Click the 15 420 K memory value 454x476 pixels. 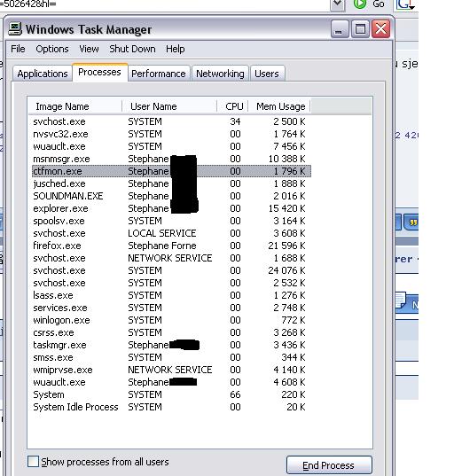point(286,208)
